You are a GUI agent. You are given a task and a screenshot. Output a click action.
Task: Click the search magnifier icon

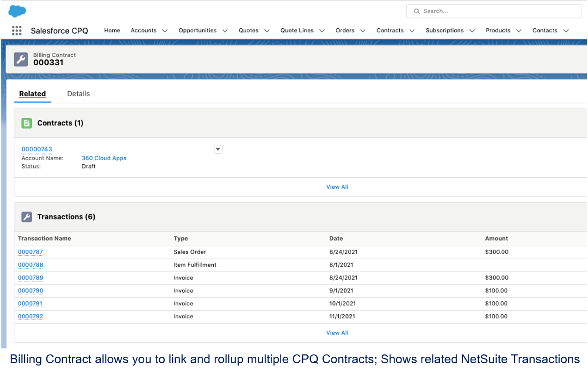(417, 11)
